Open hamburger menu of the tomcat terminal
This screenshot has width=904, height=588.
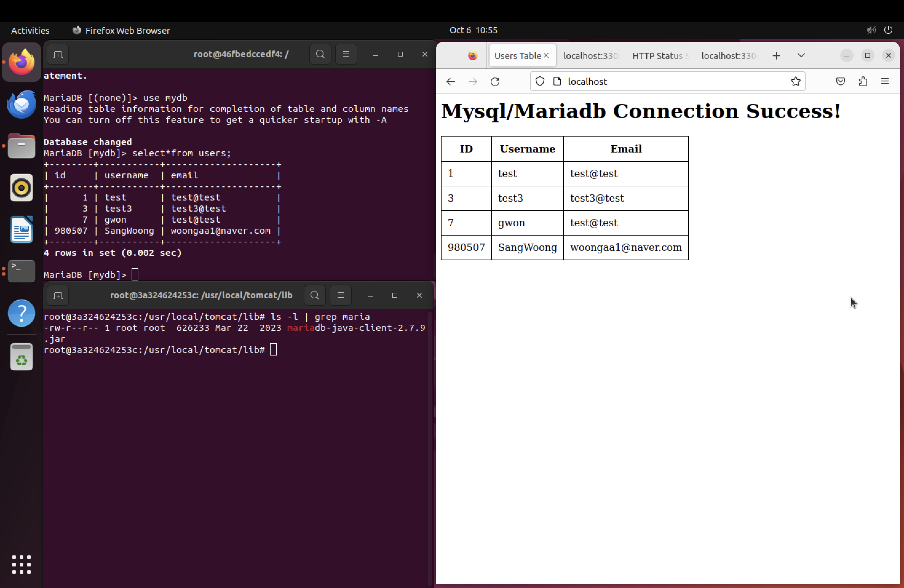pyautogui.click(x=340, y=295)
